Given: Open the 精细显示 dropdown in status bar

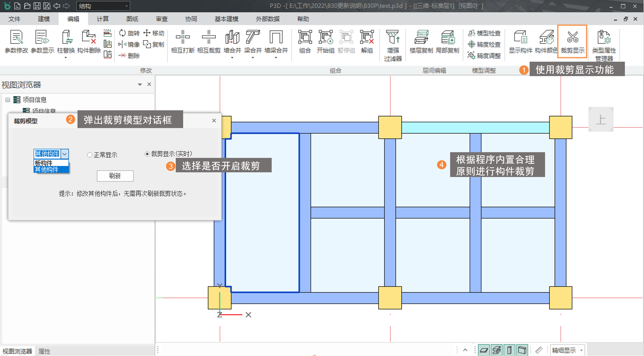Looking at the screenshot, I should [568, 350].
